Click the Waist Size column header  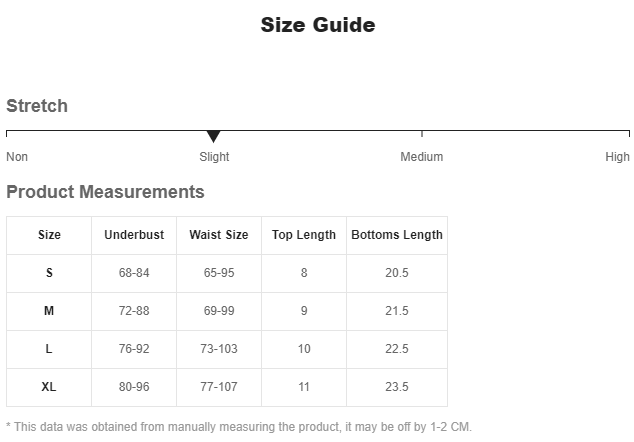coord(219,235)
